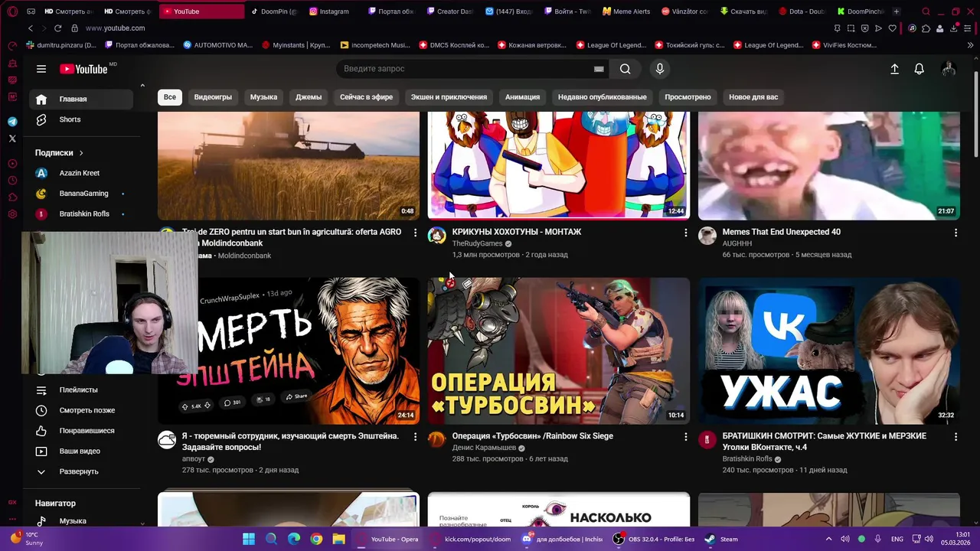Open more options for Memes That End Unexpected 40

tap(955, 232)
